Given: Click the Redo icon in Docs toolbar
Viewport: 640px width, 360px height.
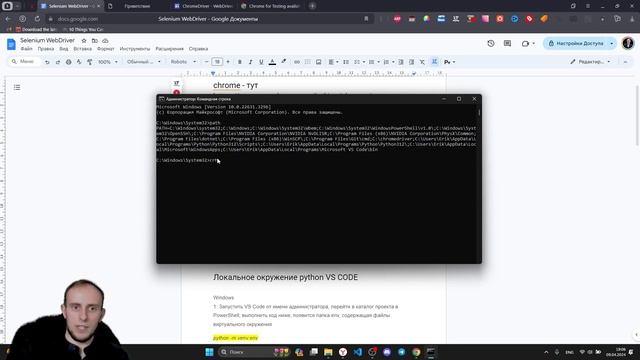Looking at the screenshot, I should click(x=58, y=62).
